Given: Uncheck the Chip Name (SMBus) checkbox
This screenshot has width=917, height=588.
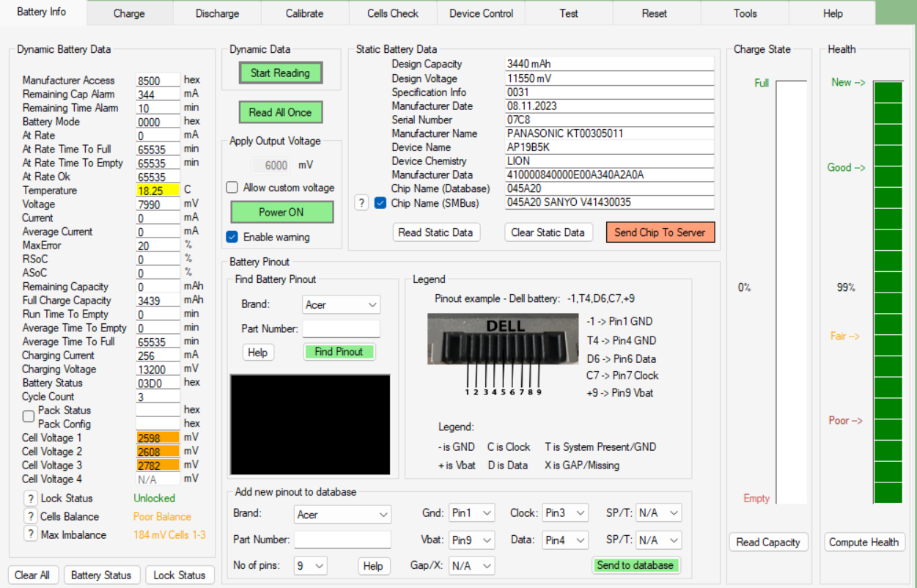Looking at the screenshot, I should (x=380, y=203).
